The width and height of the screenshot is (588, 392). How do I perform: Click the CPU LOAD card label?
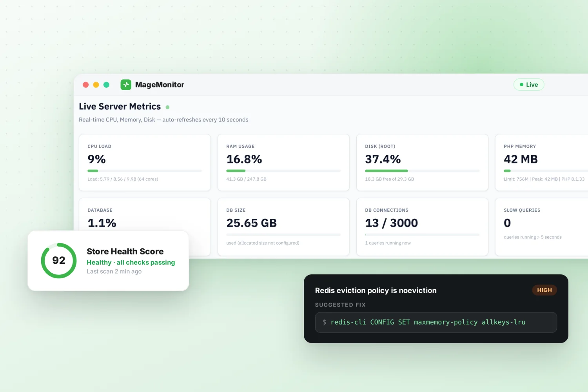[99, 146]
